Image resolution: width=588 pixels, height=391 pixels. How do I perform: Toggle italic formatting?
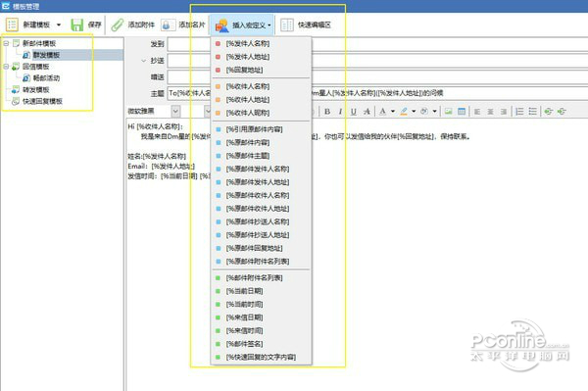340,112
